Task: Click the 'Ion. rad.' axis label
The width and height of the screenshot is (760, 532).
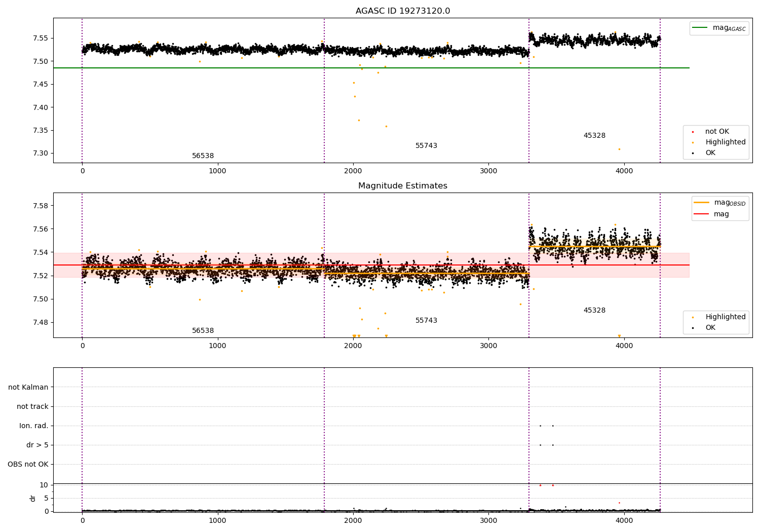Action: [x=34, y=426]
